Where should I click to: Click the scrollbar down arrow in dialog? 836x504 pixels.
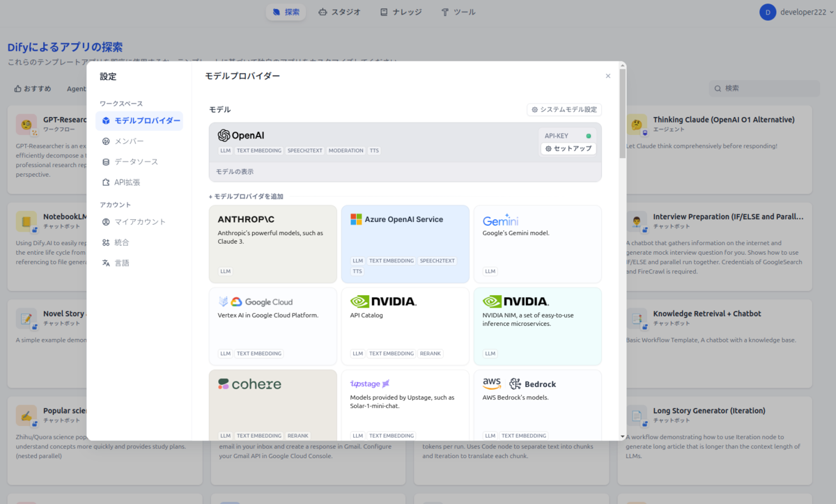pyautogui.click(x=622, y=436)
